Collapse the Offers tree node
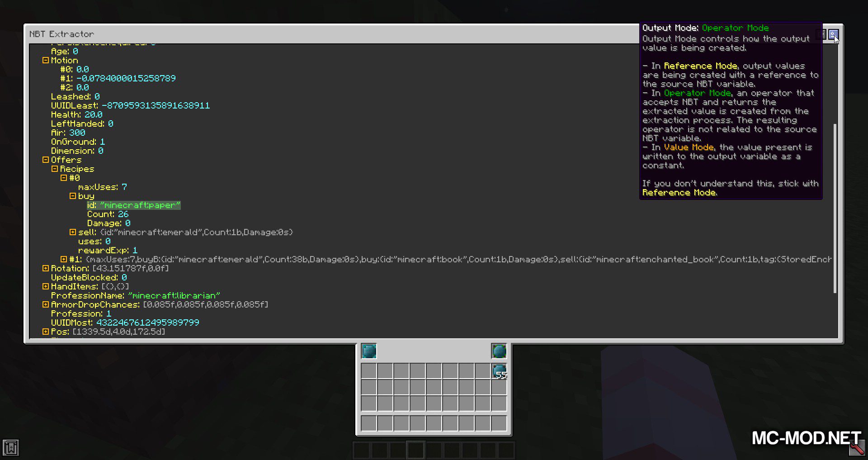This screenshot has height=460, width=868. click(x=46, y=160)
